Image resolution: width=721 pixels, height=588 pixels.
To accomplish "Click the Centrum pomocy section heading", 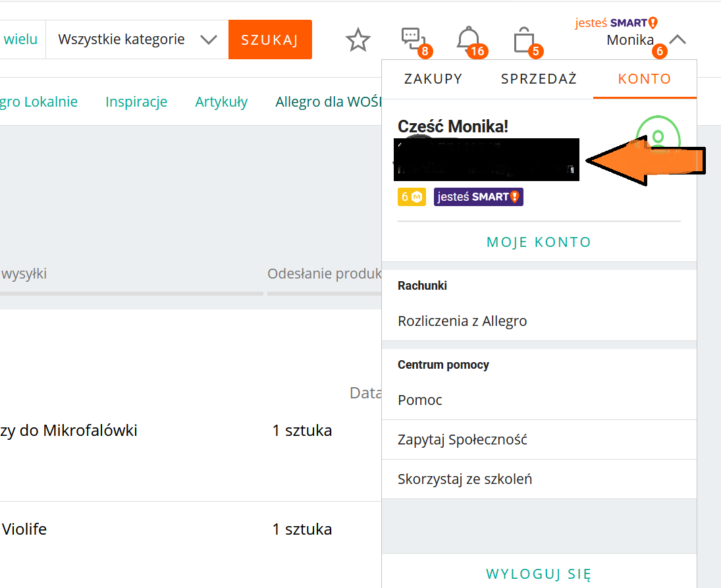I will (x=443, y=365).
